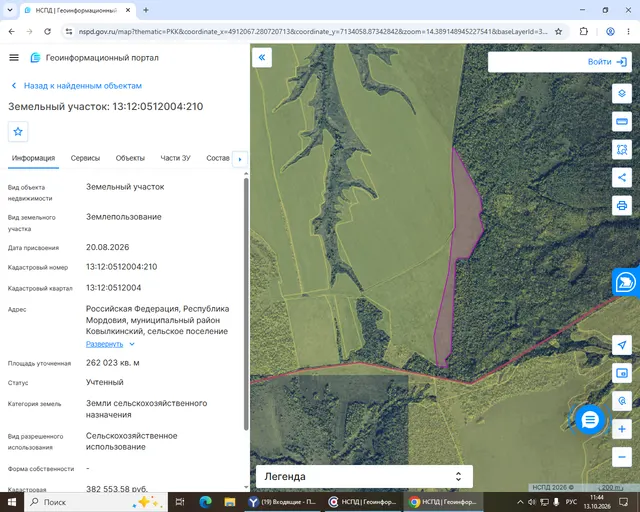Click the info panel vertical scrollbar
This screenshot has width=640, height=512.
[246, 304]
